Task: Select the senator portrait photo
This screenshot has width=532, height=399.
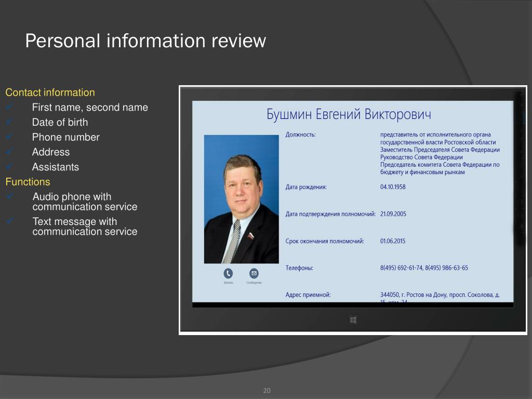Action: pos(241,199)
